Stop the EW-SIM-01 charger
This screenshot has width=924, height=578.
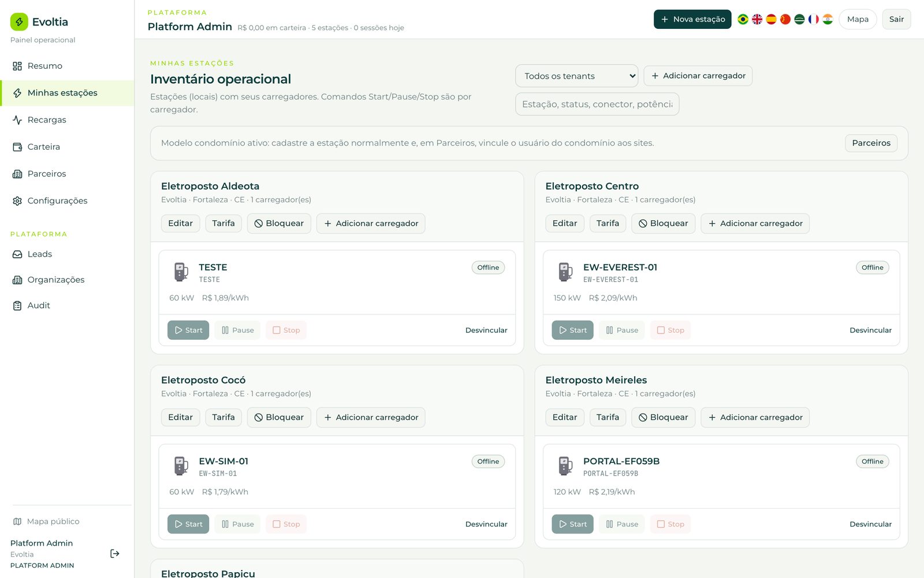[286, 524]
